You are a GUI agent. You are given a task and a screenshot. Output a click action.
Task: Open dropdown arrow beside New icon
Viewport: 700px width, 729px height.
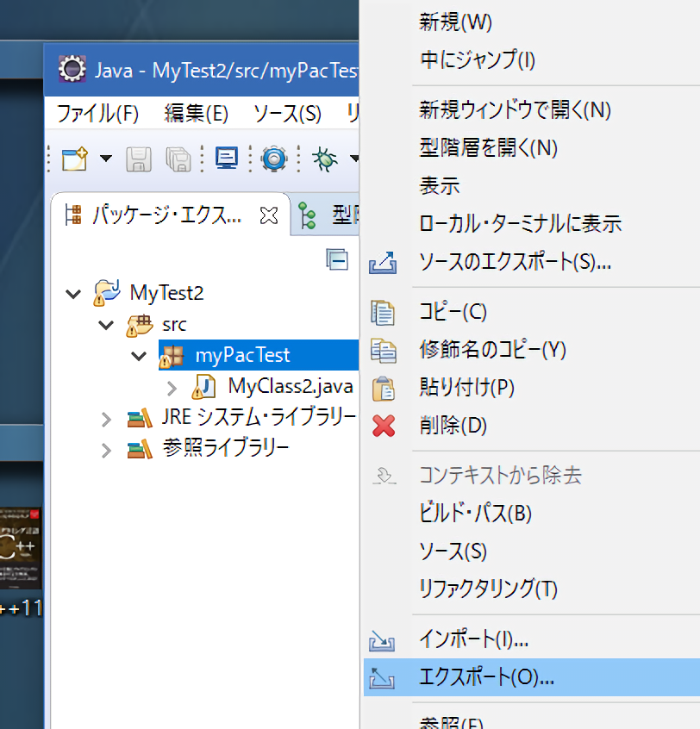[106, 159]
